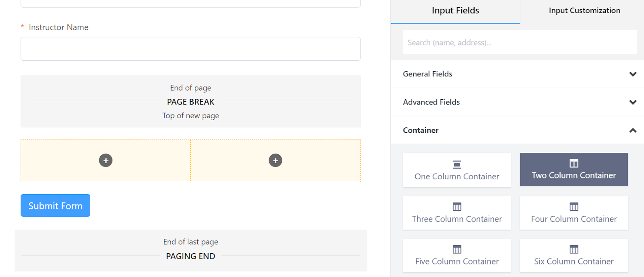Click the Instructor Name text input
644x277 pixels.
click(x=190, y=49)
